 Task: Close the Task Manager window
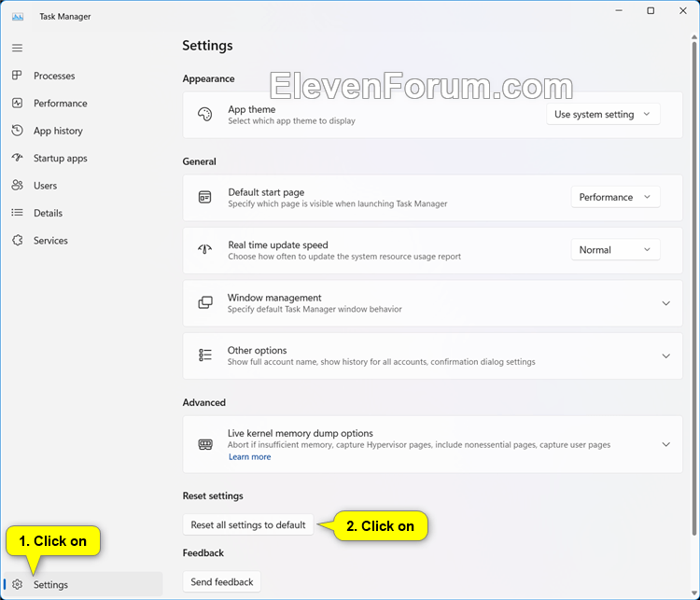click(x=683, y=10)
